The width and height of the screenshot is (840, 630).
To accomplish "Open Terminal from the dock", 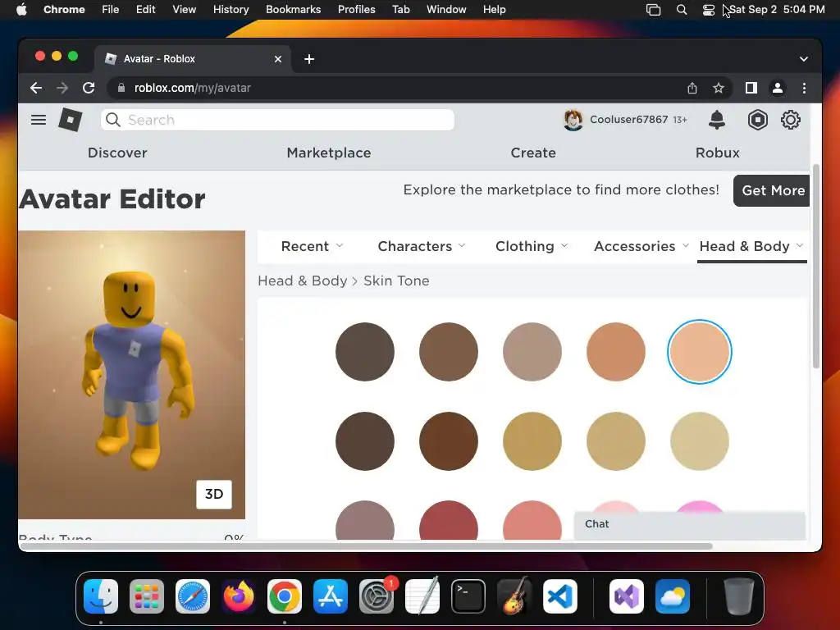I will 468,596.
